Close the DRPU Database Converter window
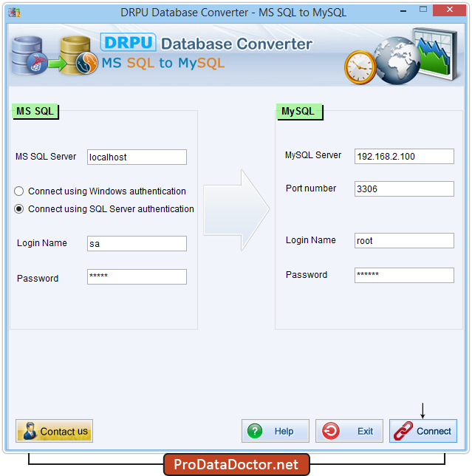The width and height of the screenshot is (472, 476). coord(449,10)
